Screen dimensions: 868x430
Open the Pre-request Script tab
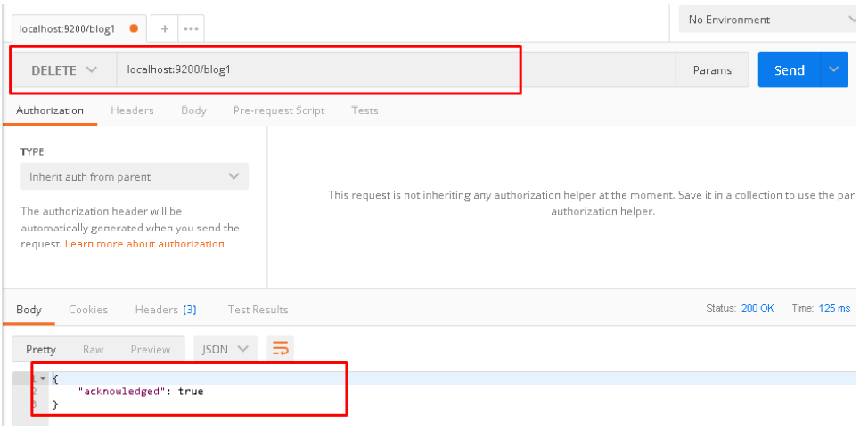[x=279, y=110]
